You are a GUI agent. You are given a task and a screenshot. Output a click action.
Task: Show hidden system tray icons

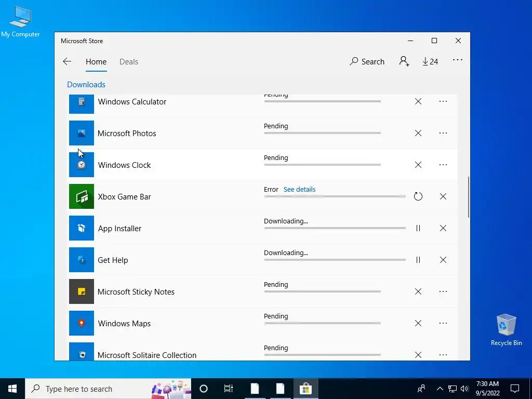pos(440,389)
